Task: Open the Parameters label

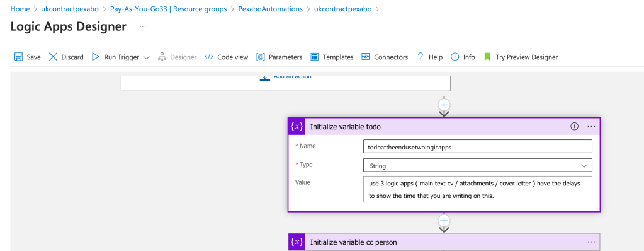Action: (285, 57)
